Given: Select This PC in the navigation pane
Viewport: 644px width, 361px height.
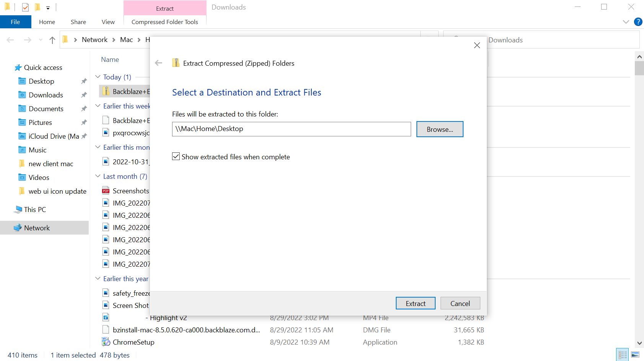Looking at the screenshot, I should [x=34, y=210].
